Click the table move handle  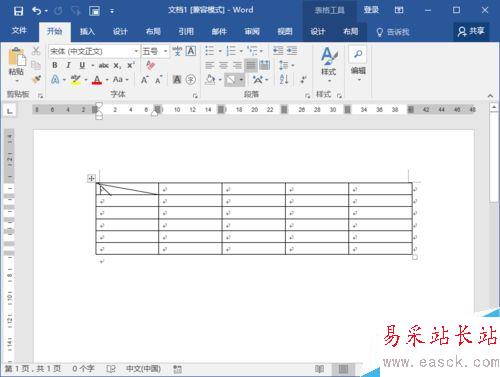coord(91,178)
